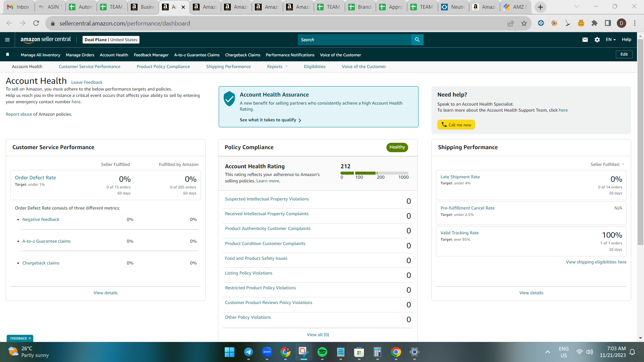Expand the EN language dropdown
The width and height of the screenshot is (644, 362).
[611, 40]
